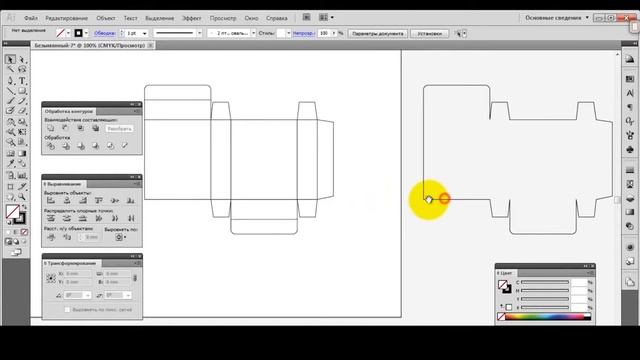The image size is (640, 360).
Task: Open Layers panel icon in right dock
Action: coord(630,199)
